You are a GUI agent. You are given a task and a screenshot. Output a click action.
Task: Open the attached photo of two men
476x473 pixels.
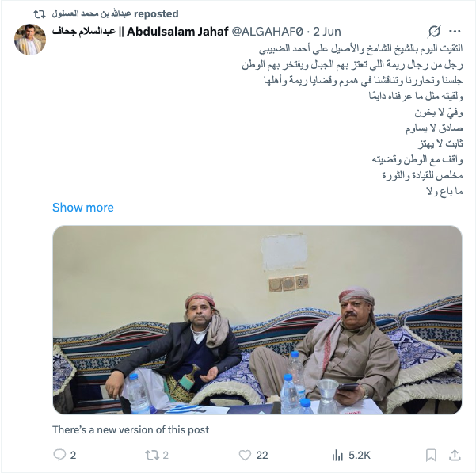pyautogui.click(x=257, y=320)
